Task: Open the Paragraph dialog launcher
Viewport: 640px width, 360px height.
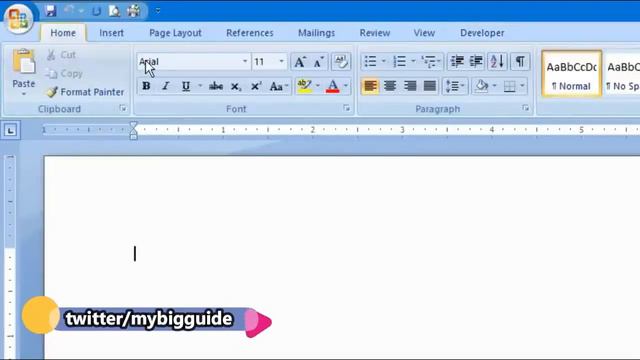Action: 525,108
